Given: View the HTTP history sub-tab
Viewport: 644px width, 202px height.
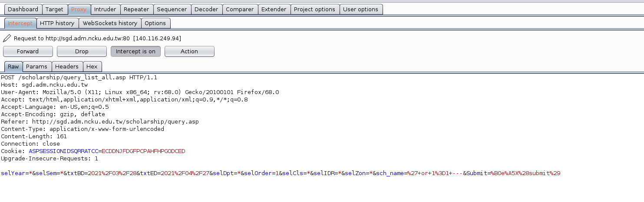Looking at the screenshot, I should point(57,23).
